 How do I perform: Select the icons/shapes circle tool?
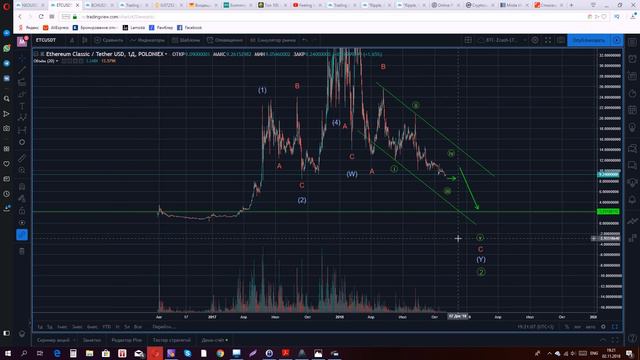pyautogui.click(x=22, y=142)
